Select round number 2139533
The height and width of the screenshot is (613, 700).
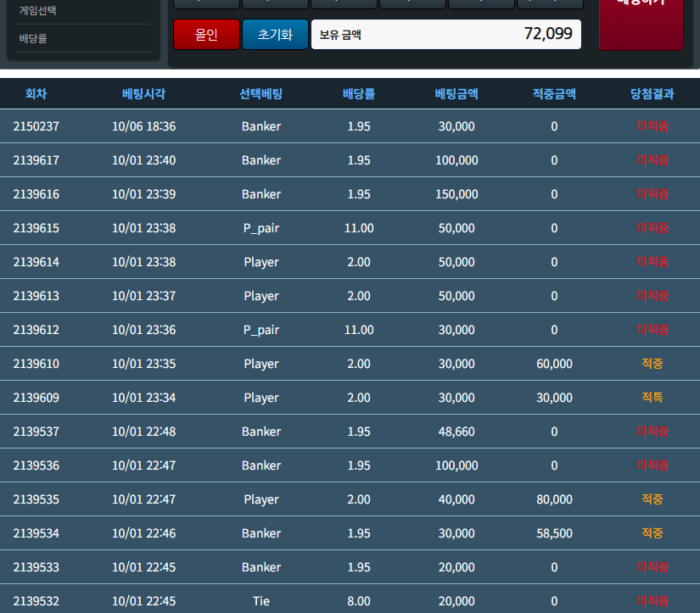36,567
